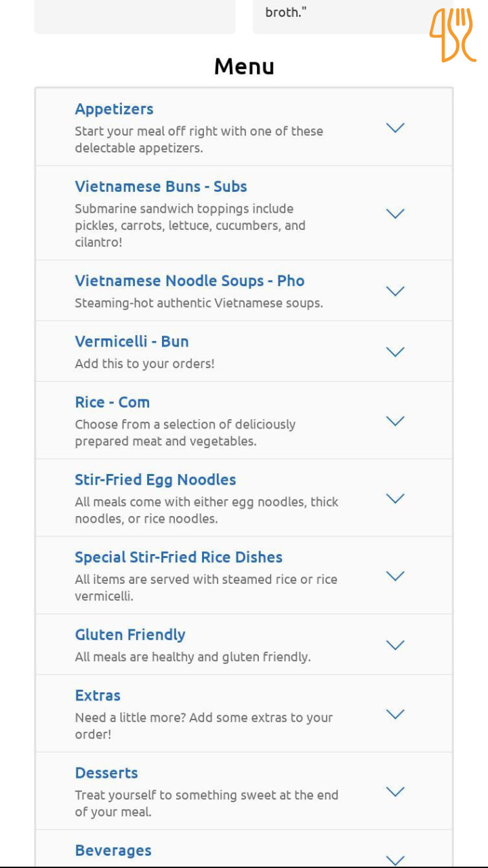Click chevron for Special Stir-Fried Rice Dishes

click(x=394, y=576)
